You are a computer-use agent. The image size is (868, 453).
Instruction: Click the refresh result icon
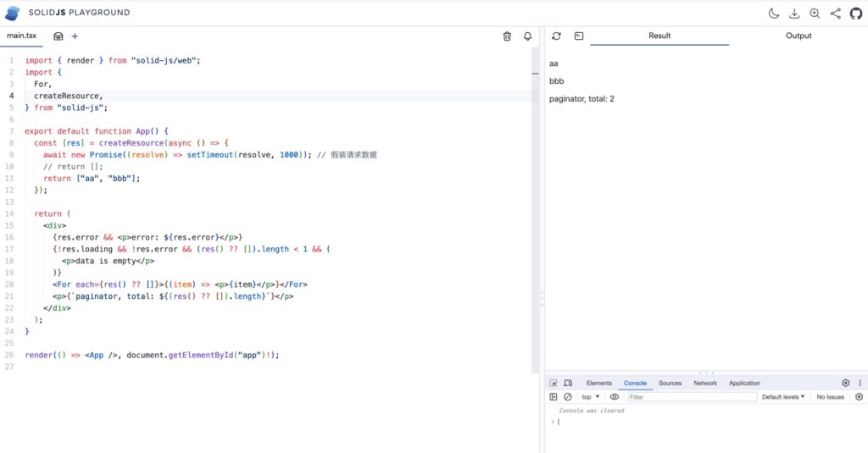[557, 36]
